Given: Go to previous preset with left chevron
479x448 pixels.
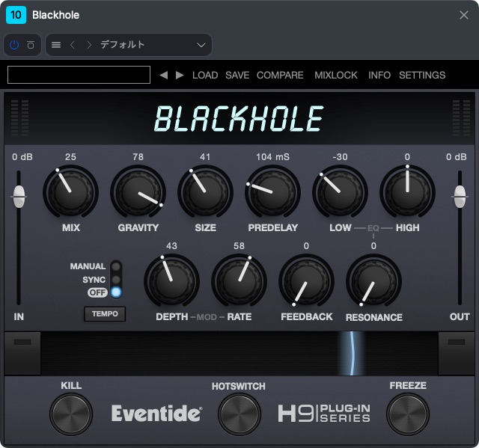Looking at the screenshot, I should pos(73,45).
